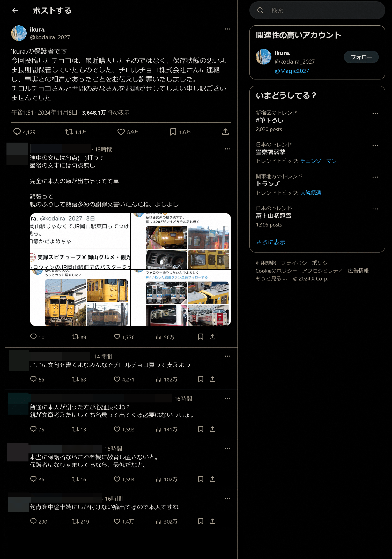View analytics showing 141万 views

coord(159,429)
